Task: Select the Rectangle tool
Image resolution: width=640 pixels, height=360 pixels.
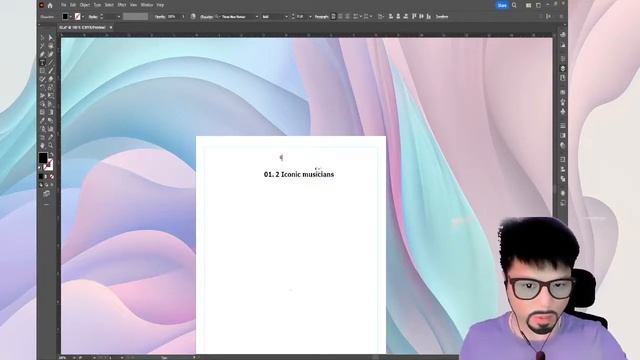Action: click(x=42, y=71)
